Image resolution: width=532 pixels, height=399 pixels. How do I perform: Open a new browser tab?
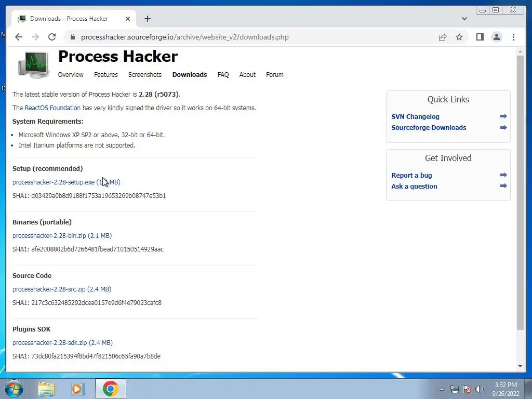pyautogui.click(x=147, y=19)
